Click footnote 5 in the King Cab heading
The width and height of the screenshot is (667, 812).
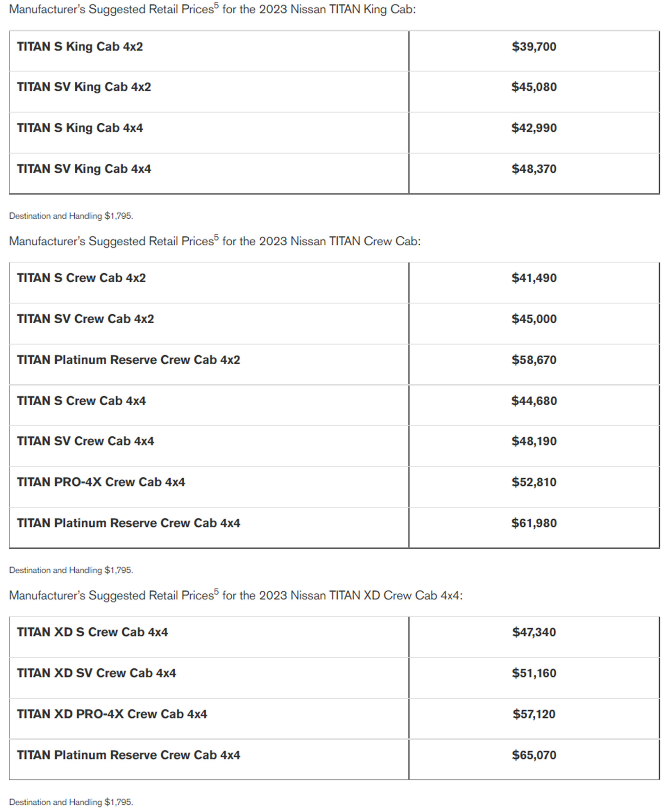pyautogui.click(x=216, y=5)
